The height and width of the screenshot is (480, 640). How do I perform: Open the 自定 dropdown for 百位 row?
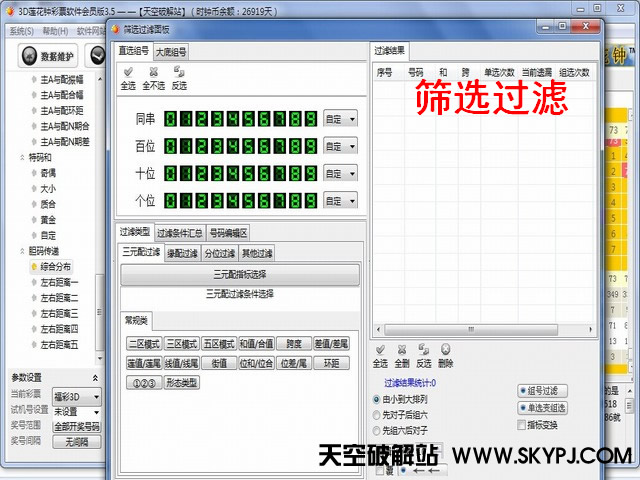(340, 146)
